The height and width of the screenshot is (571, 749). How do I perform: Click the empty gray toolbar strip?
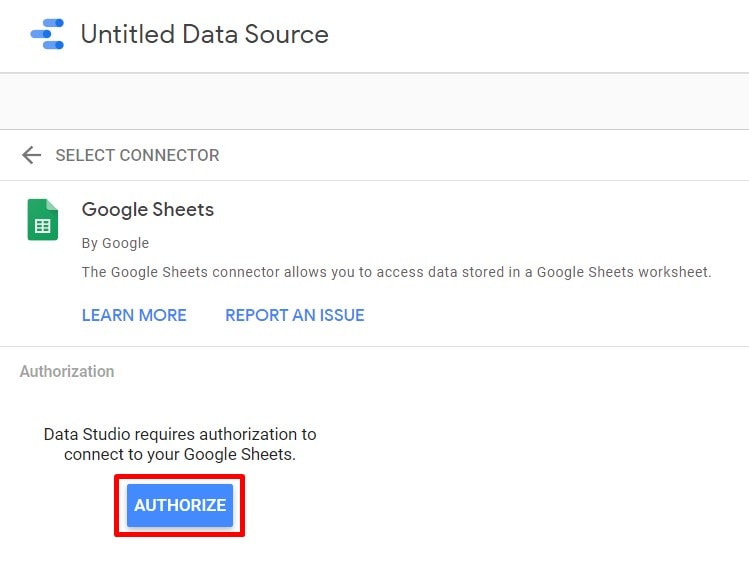pos(374,101)
